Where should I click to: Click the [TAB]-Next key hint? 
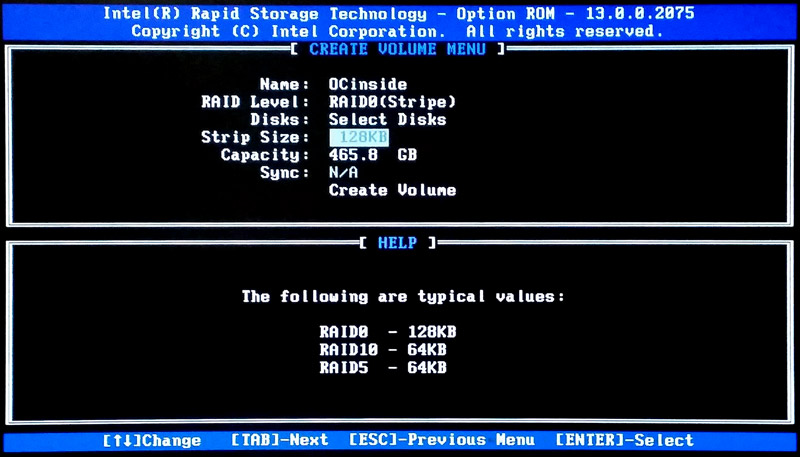(280, 440)
